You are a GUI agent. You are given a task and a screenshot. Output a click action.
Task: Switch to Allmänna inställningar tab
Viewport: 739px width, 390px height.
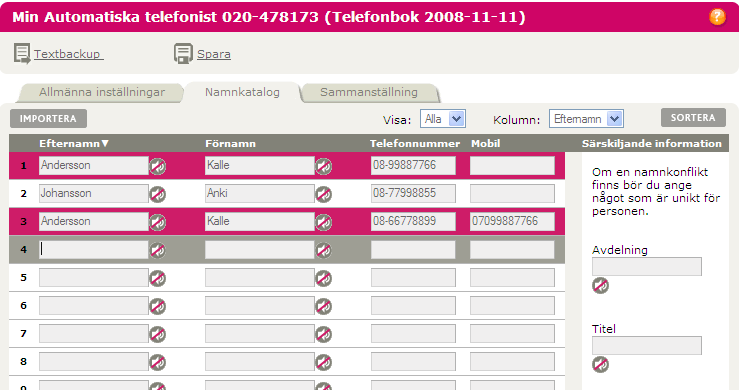tap(102, 92)
